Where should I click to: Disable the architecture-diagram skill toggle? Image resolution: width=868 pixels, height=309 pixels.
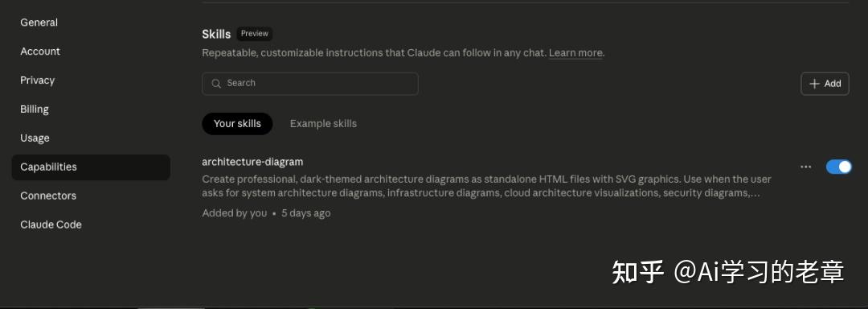pos(838,167)
